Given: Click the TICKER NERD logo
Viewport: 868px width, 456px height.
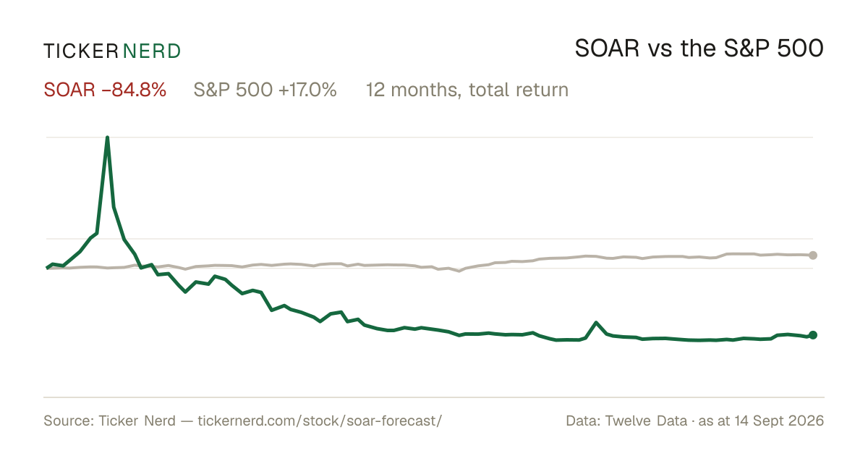Looking at the screenshot, I should pyautogui.click(x=112, y=51).
